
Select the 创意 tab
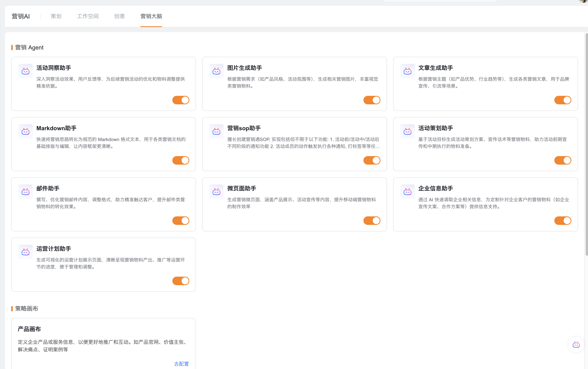point(119,16)
